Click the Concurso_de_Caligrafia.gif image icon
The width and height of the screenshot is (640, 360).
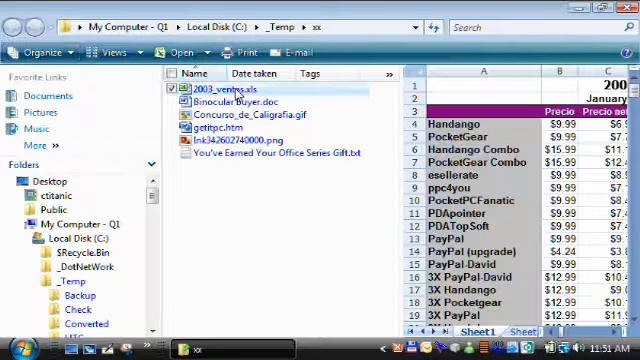185,114
